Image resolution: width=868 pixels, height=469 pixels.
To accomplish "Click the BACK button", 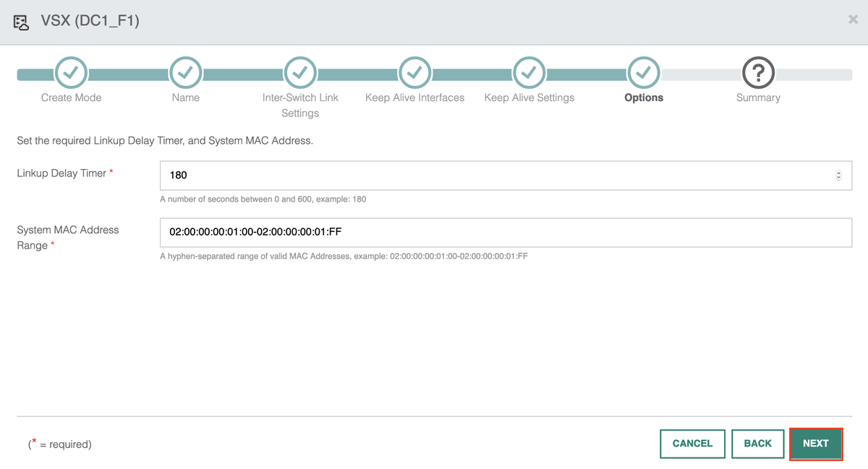I will click(x=758, y=443).
